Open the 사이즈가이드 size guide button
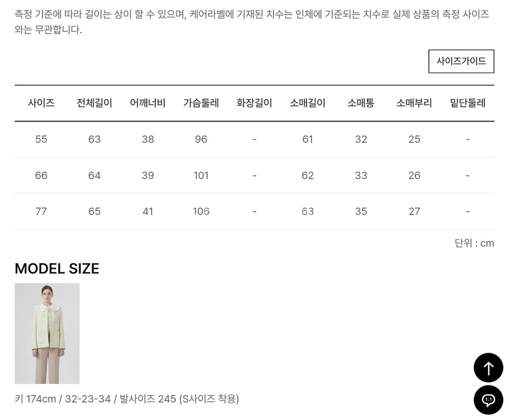 tap(461, 62)
